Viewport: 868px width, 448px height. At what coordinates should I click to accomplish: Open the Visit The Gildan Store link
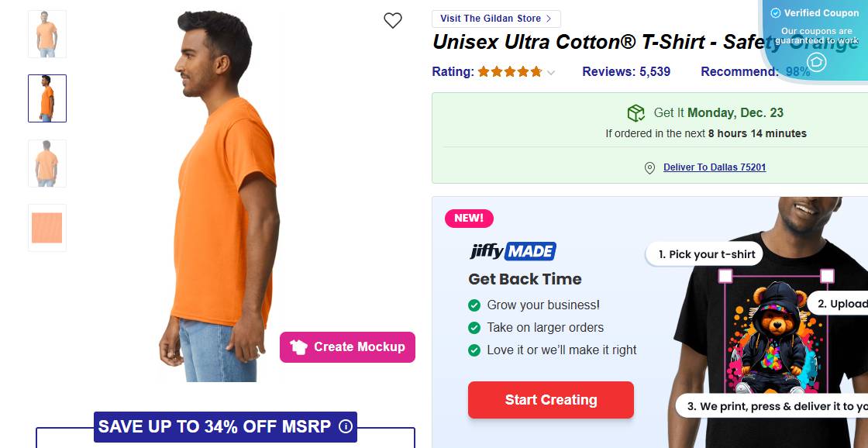click(496, 19)
